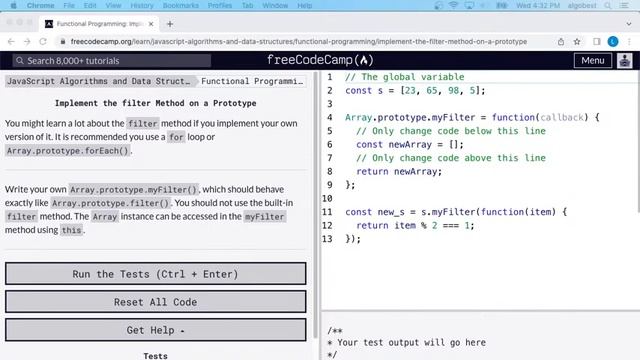Screen dimensions: 640x360
Task: Click the Tests heading
Action: (x=155, y=356)
